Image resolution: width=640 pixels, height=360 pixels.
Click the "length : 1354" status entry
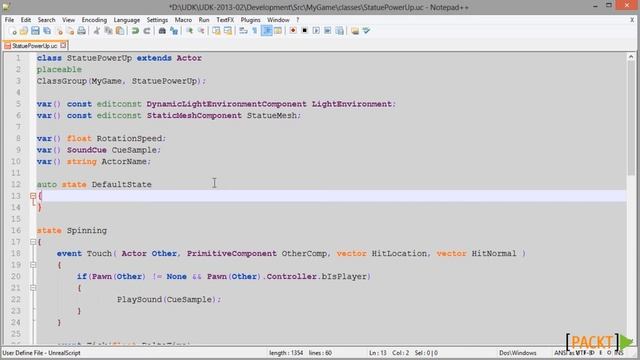click(x=286, y=353)
